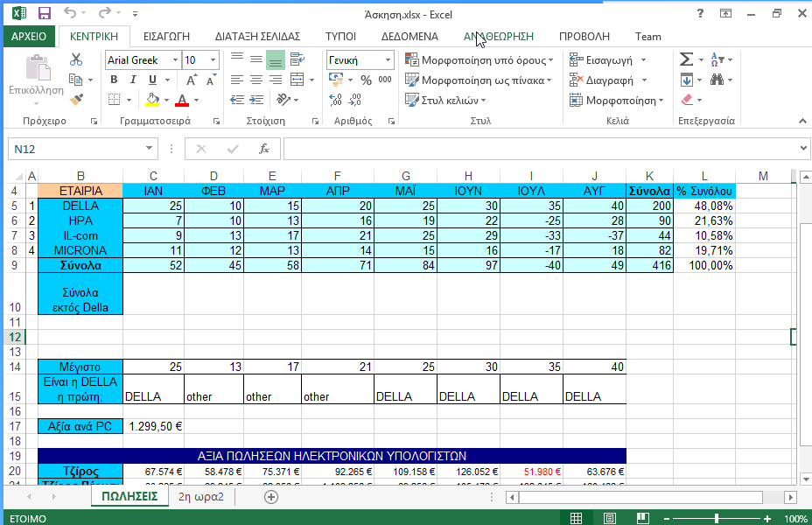Open Excel Help

pos(701,14)
